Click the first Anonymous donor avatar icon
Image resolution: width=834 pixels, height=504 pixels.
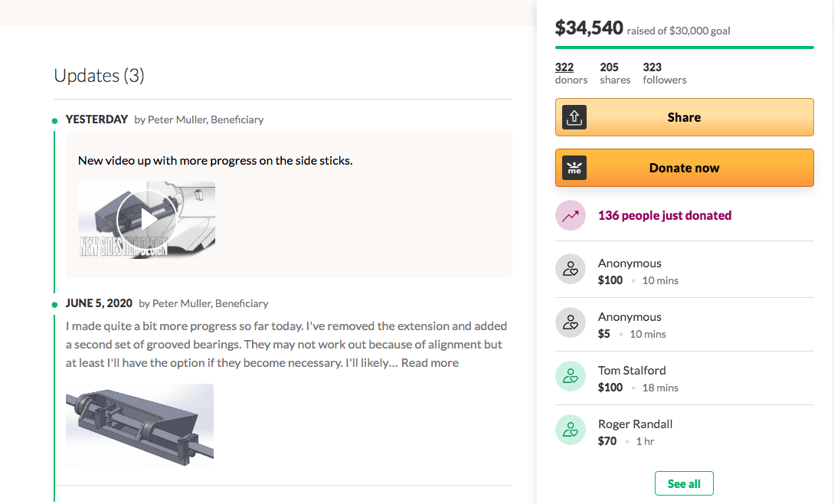570,269
